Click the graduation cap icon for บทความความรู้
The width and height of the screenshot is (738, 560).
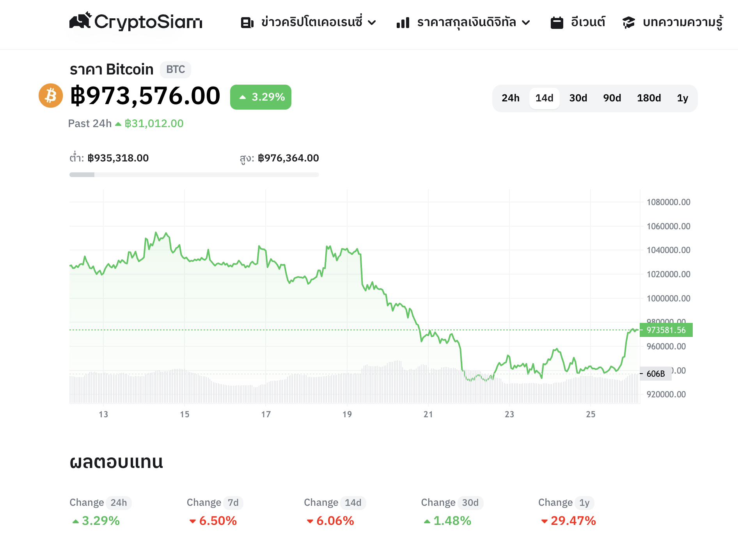(628, 23)
